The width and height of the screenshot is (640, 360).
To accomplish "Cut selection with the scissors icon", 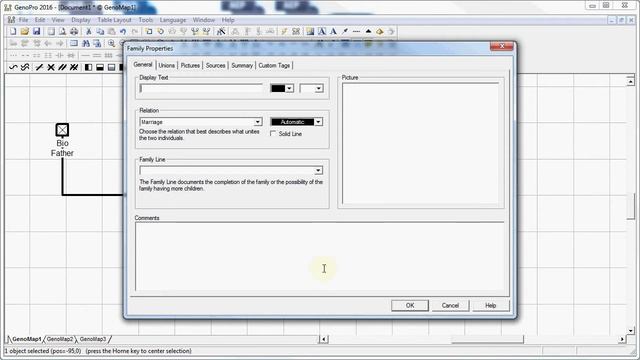I will point(88,31).
